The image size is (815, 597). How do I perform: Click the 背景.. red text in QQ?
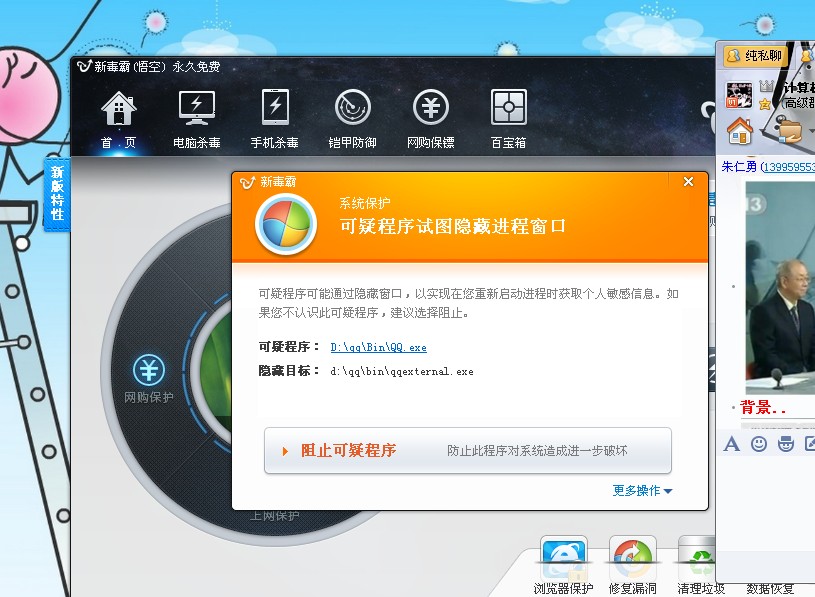pos(762,407)
